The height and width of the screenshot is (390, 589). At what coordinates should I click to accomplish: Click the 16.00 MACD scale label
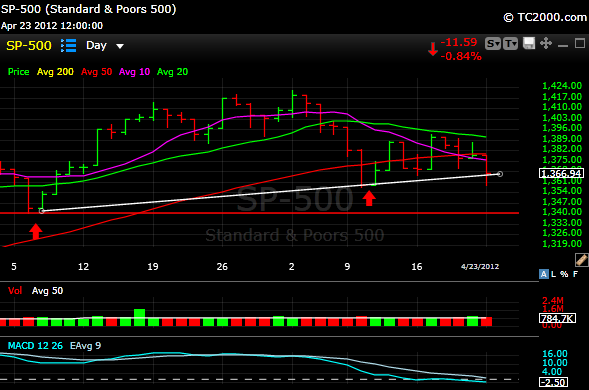[555, 354]
